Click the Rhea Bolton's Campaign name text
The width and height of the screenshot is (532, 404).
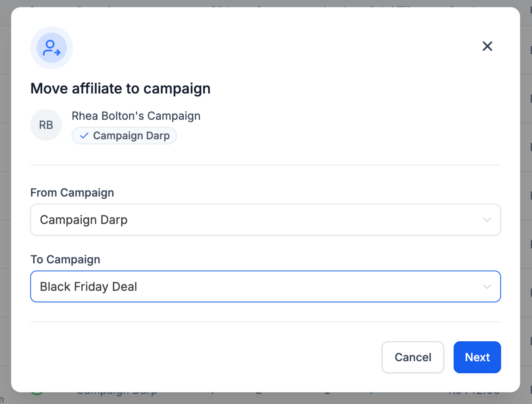point(136,116)
